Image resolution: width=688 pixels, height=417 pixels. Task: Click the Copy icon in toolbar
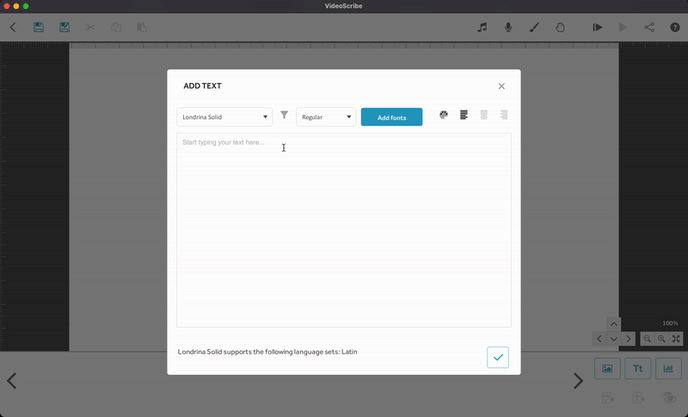[x=116, y=27]
